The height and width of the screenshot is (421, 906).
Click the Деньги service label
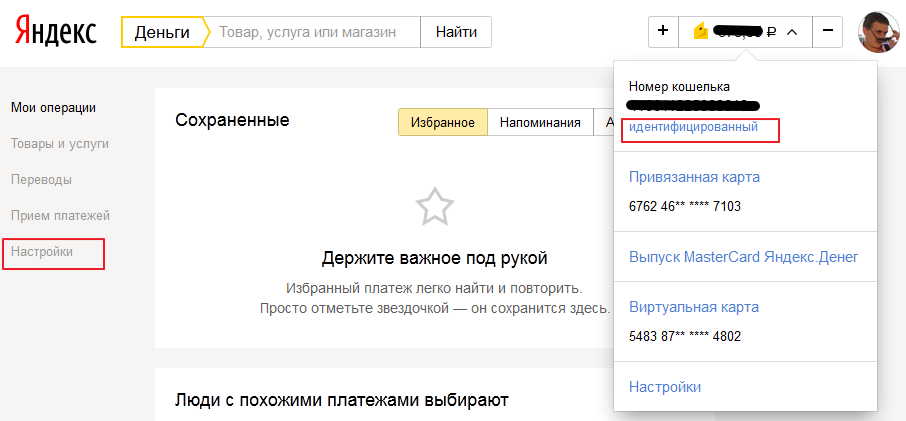pos(161,32)
